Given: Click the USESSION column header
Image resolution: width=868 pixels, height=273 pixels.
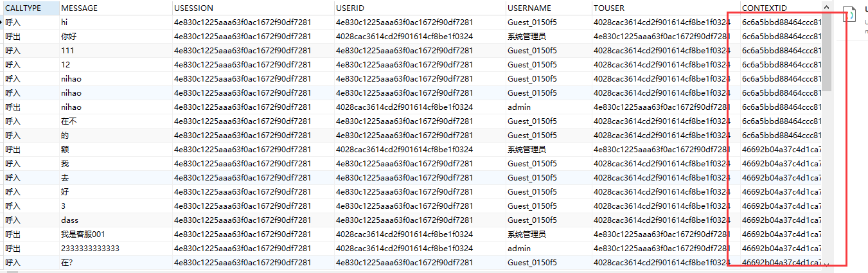Looking at the screenshot, I should click(253, 8).
